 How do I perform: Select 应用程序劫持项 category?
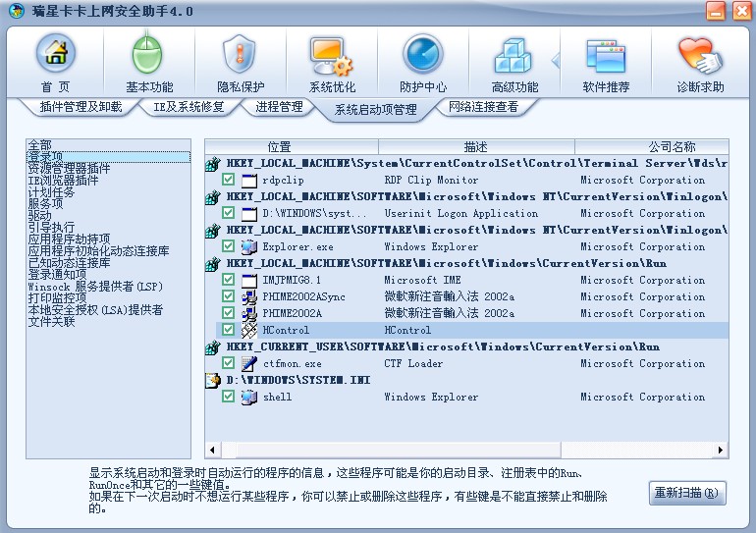[69, 240]
